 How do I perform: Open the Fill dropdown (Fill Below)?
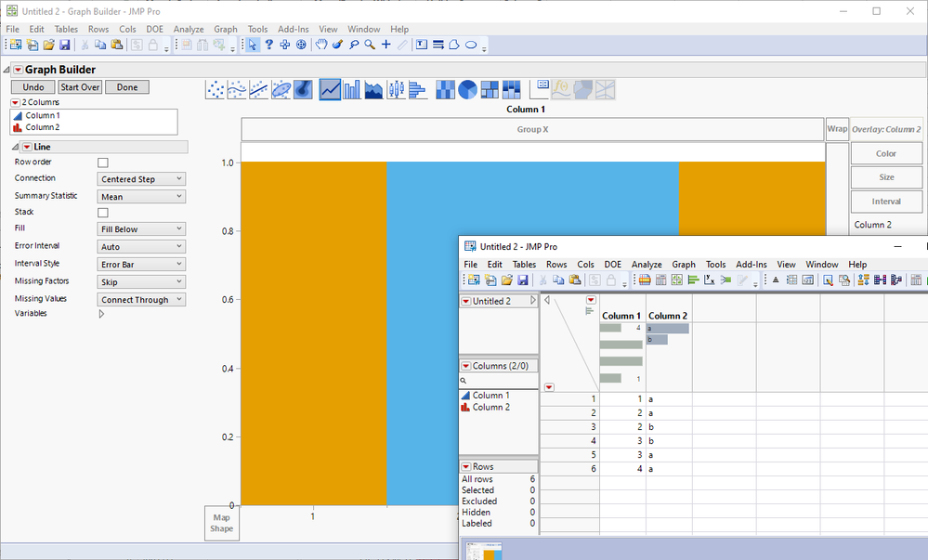point(141,229)
